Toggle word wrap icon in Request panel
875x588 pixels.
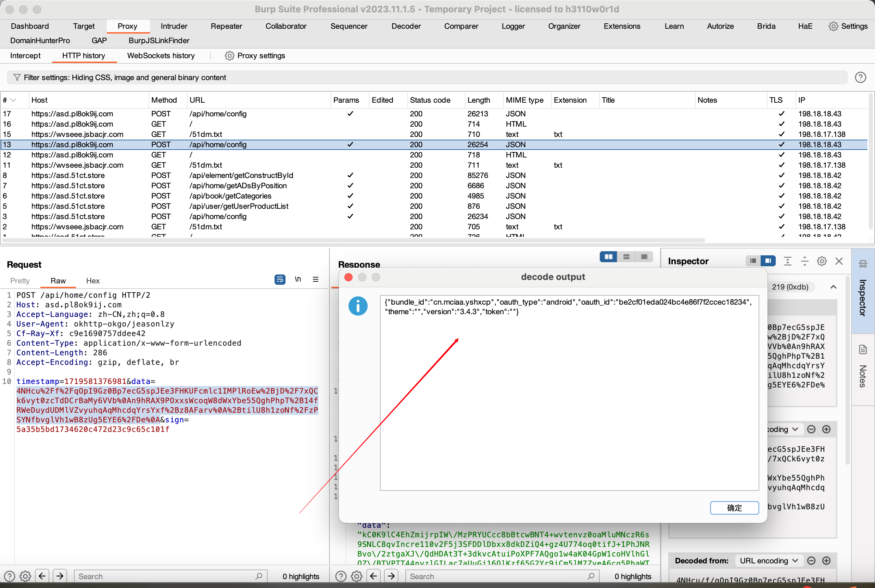click(280, 279)
